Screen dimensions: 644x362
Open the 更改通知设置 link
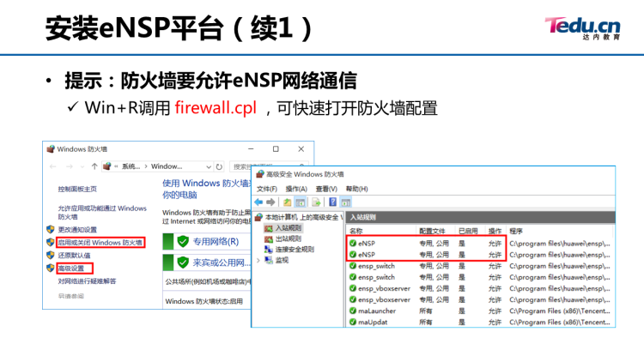pos(77,229)
